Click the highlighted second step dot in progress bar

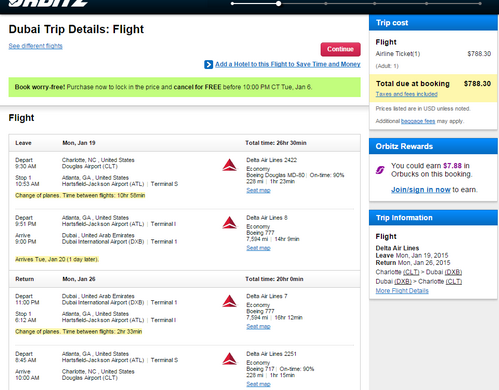[278, 4]
